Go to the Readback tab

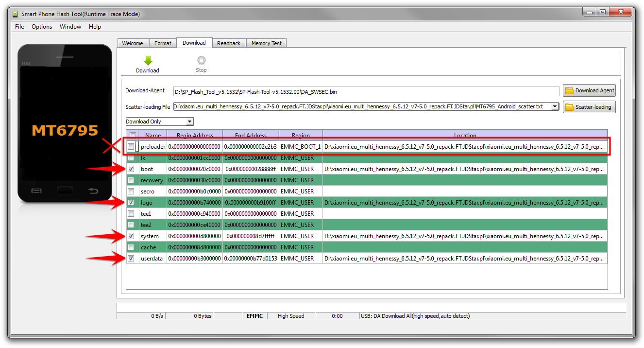point(229,43)
